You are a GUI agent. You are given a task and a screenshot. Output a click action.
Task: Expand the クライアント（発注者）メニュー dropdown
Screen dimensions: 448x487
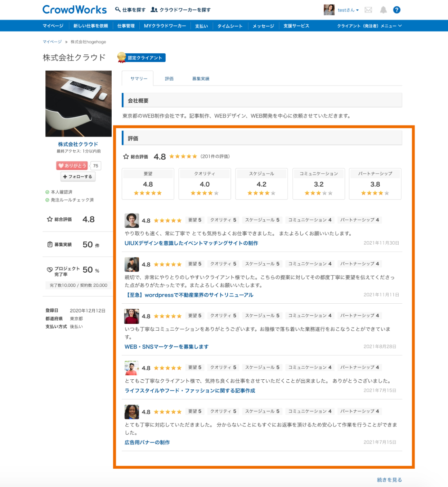coord(369,26)
